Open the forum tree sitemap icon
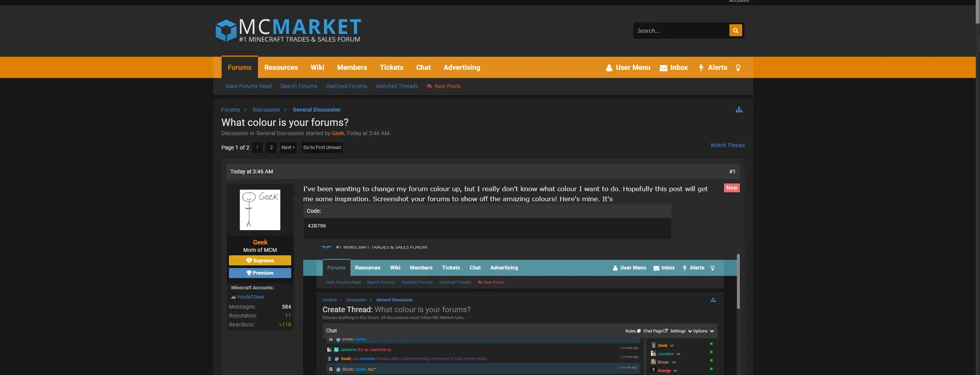This screenshot has height=375, width=980. (x=739, y=110)
